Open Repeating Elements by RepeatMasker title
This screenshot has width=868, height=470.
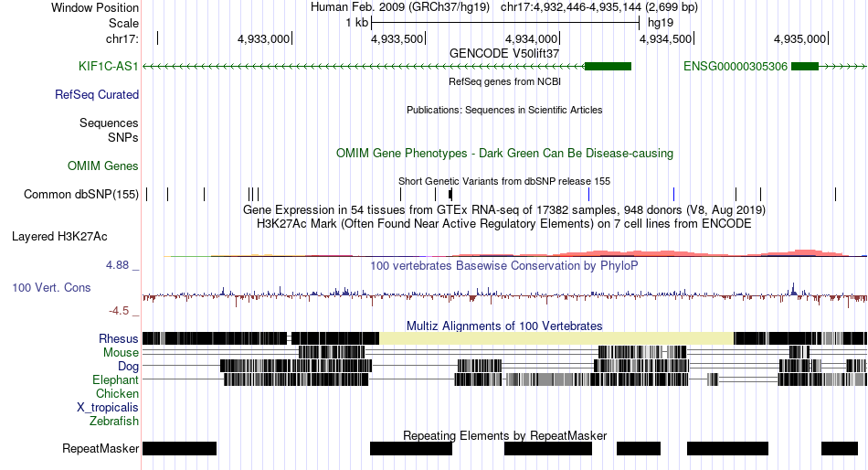point(504,435)
